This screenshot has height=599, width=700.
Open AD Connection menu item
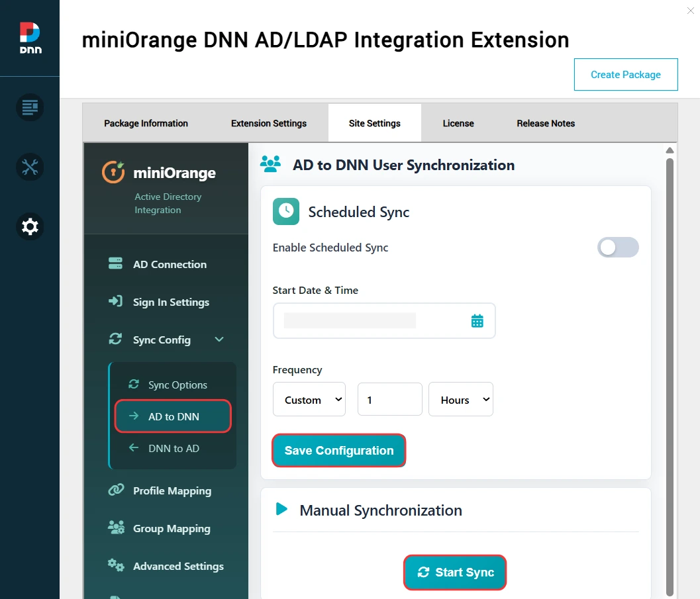[x=166, y=264]
